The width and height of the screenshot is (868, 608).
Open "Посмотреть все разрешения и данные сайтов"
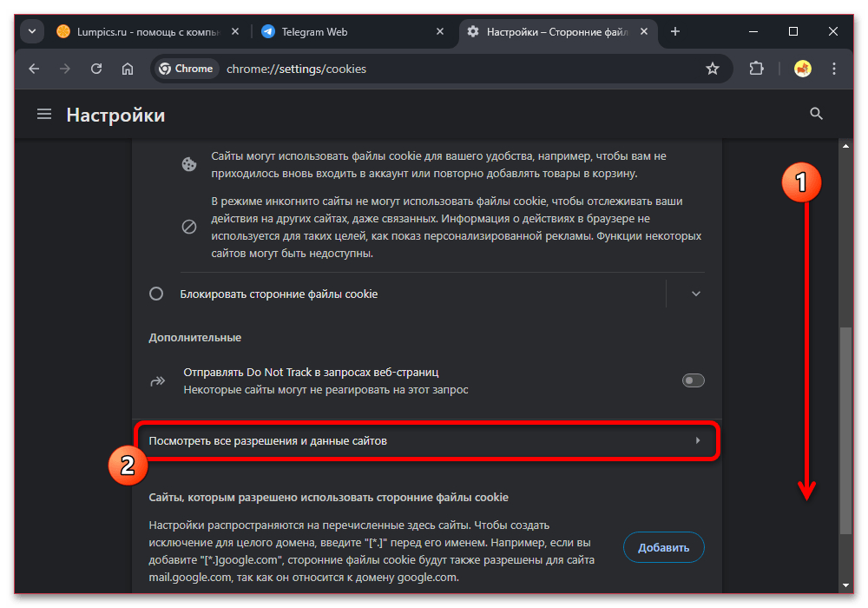pos(425,441)
